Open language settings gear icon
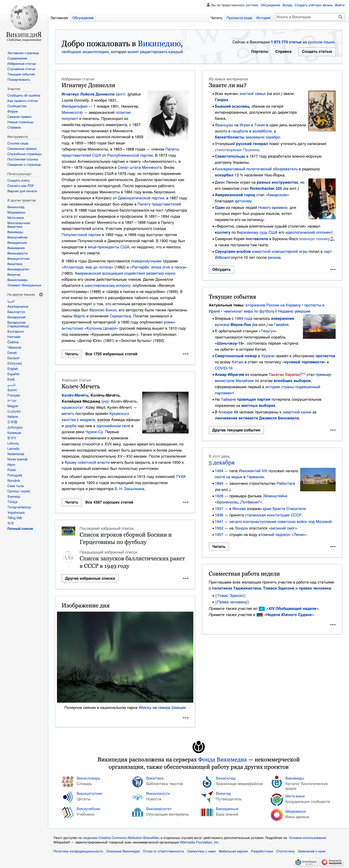 click(41, 295)
